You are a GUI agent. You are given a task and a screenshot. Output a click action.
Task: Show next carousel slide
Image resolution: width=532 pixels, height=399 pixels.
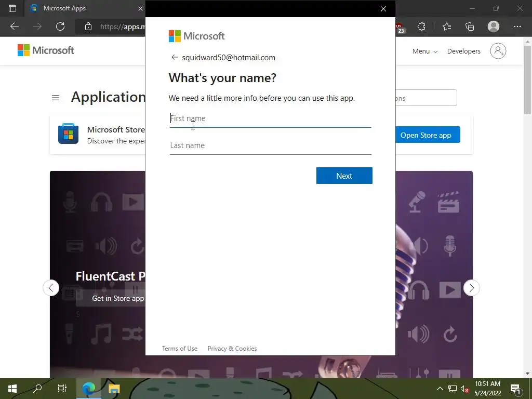point(471,288)
